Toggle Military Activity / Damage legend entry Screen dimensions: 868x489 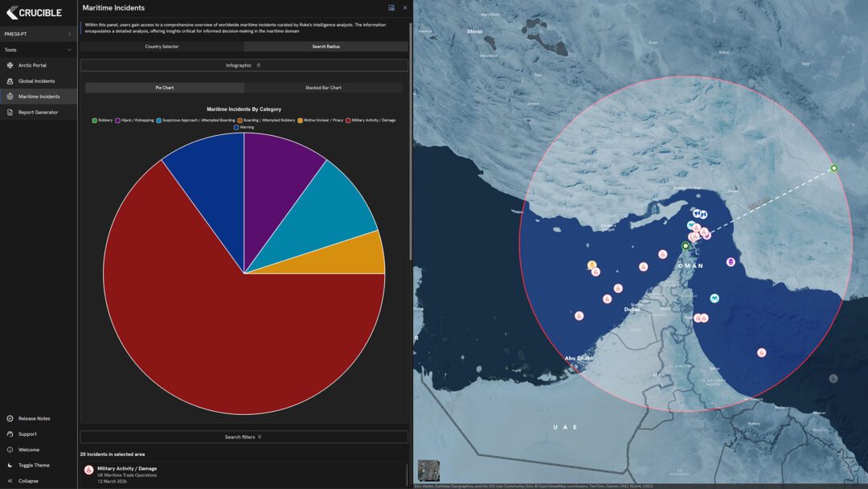coord(371,121)
